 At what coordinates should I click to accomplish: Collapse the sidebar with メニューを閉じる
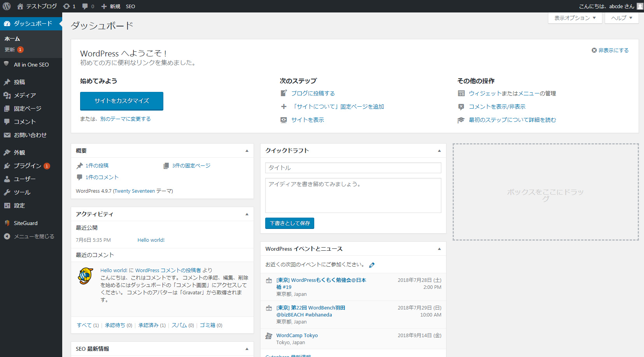34,236
